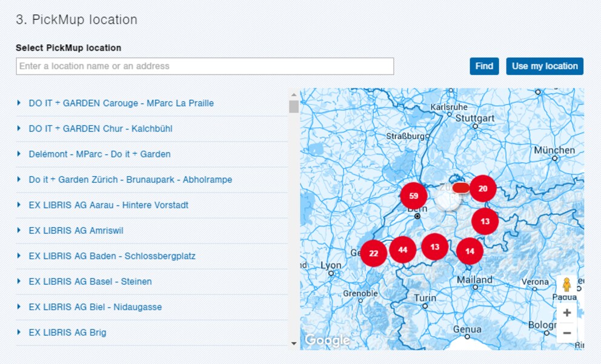Expand arrow for EX LIBRIS AG Basel
This screenshot has width=601, height=364.
click(x=19, y=281)
